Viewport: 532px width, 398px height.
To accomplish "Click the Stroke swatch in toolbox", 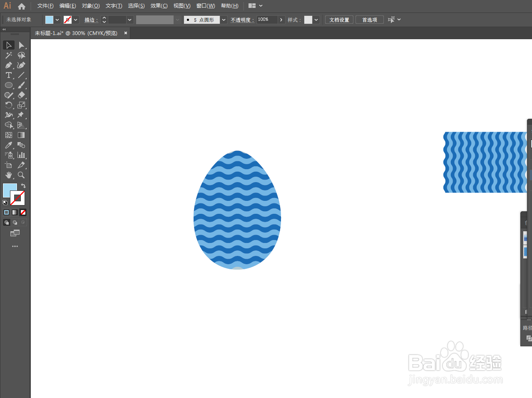I will pos(18,198).
